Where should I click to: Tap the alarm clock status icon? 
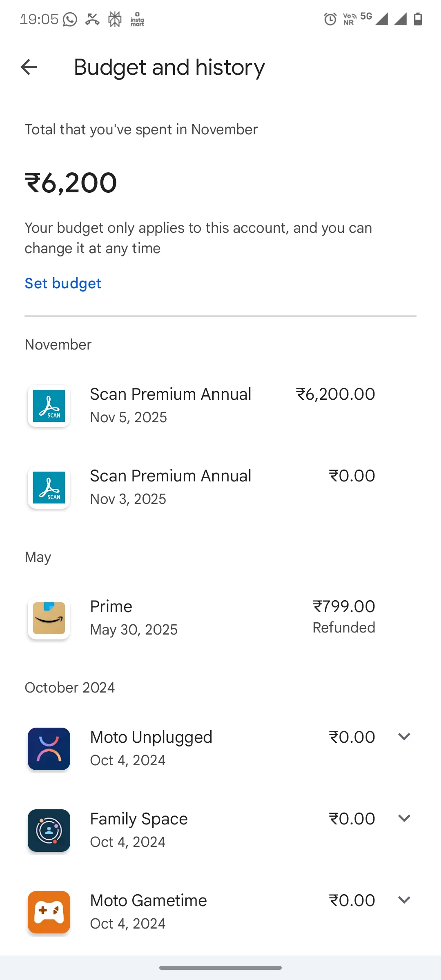tap(330, 19)
